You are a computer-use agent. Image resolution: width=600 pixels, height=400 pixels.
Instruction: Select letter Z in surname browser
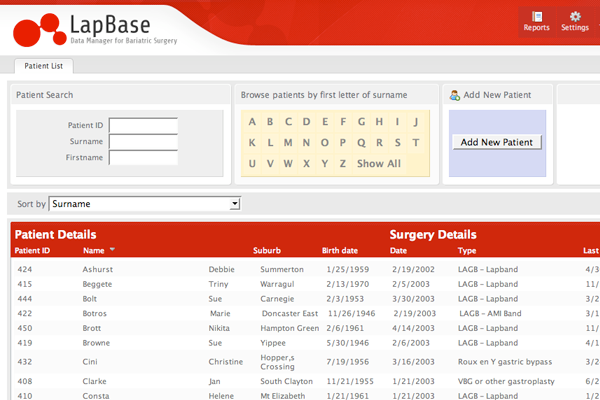click(343, 164)
